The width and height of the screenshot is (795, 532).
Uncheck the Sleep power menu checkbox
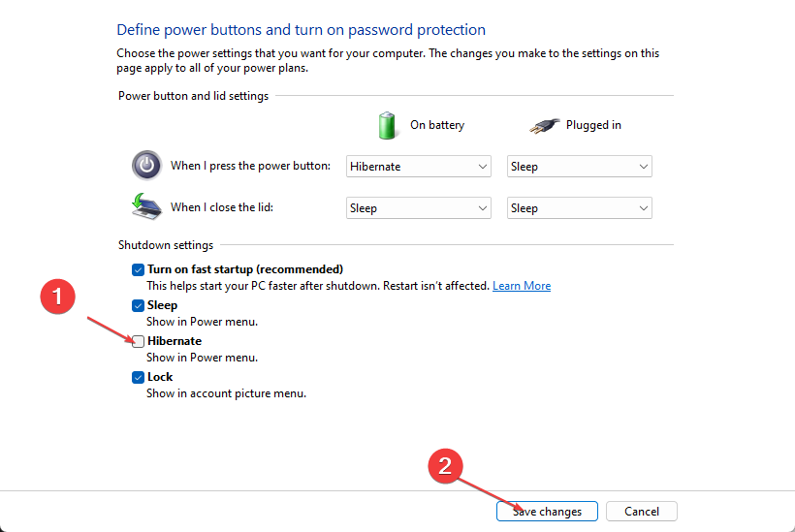pos(138,305)
